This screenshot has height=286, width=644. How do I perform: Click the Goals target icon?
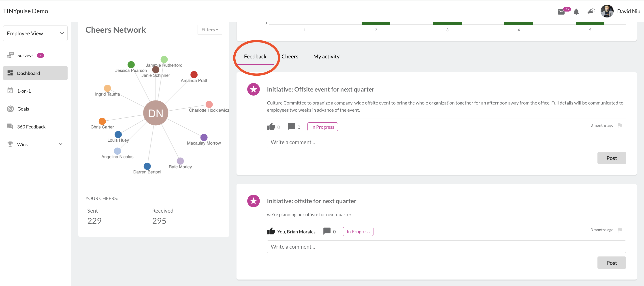(10, 109)
